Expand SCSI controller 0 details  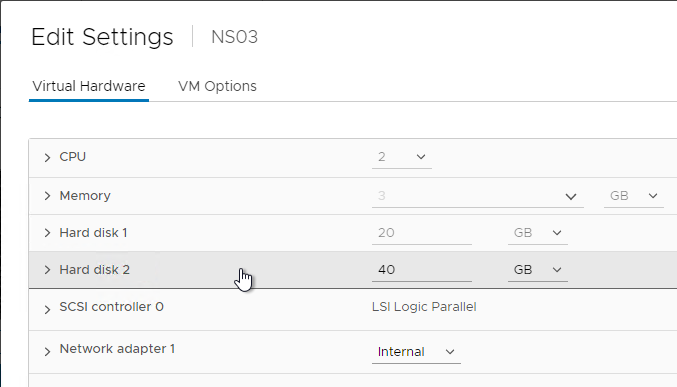click(x=47, y=309)
